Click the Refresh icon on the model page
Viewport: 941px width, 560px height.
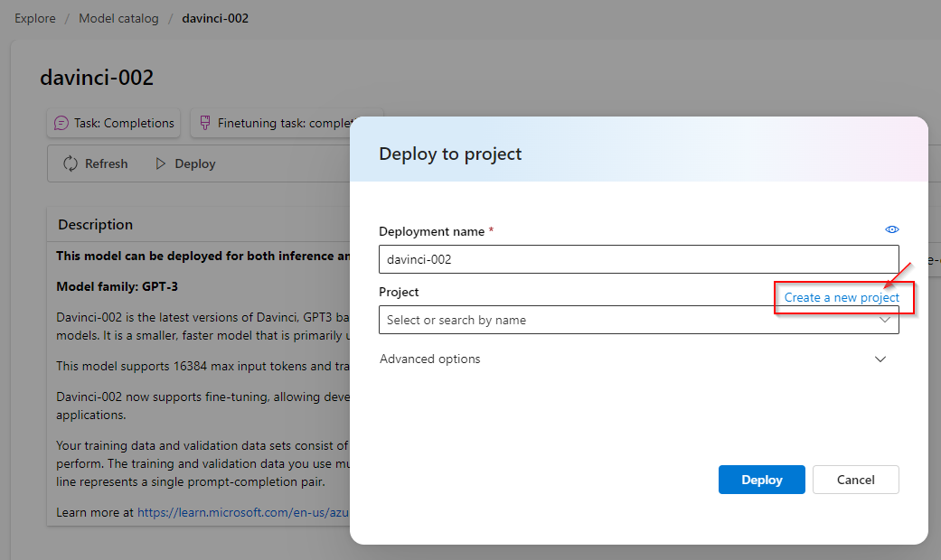[71, 163]
